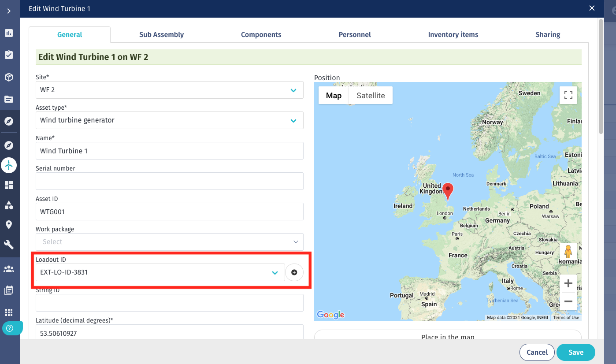Toggle the map fullscreen view icon
The width and height of the screenshot is (616, 364).
point(568,95)
